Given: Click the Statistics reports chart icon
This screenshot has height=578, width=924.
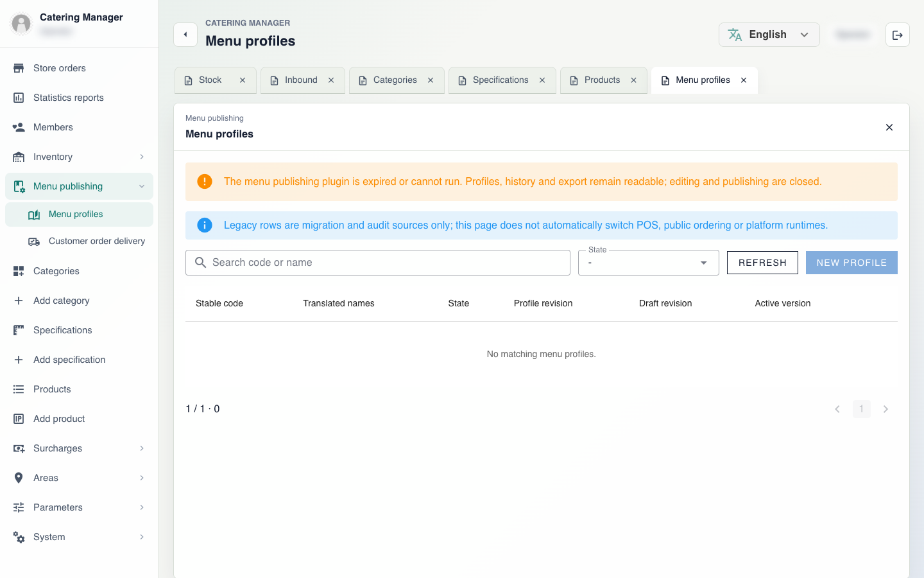Looking at the screenshot, I should pyautogui.click(x=19, y=98).
